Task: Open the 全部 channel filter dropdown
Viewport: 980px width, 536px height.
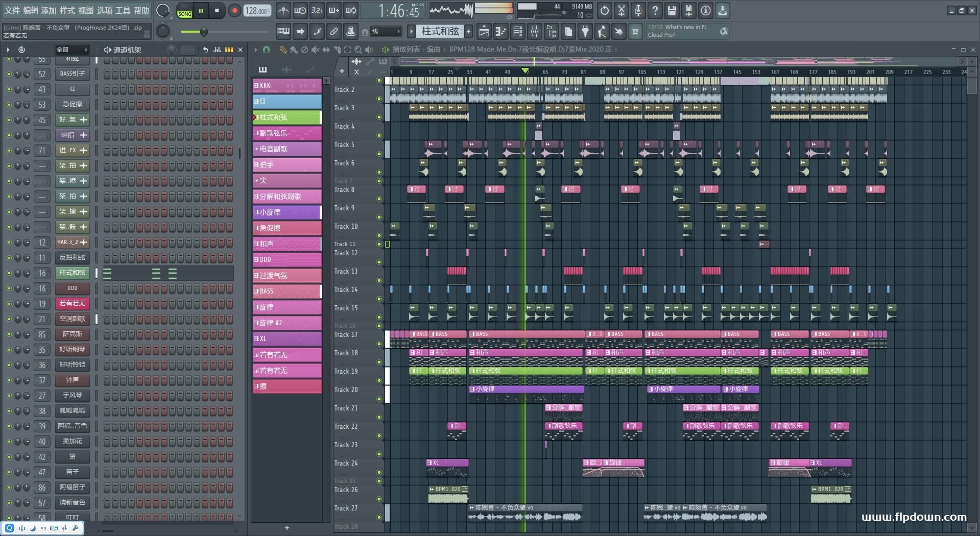Action: [71, 50]
